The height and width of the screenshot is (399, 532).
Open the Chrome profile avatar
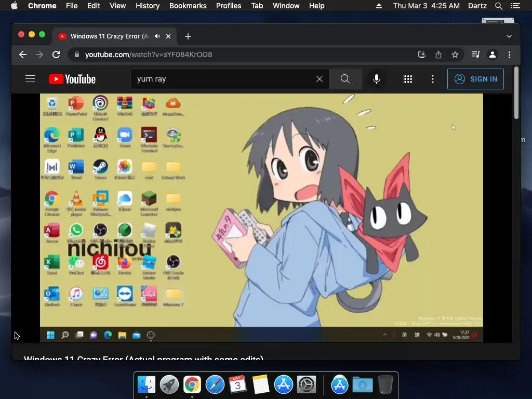(x=493, y=55)
